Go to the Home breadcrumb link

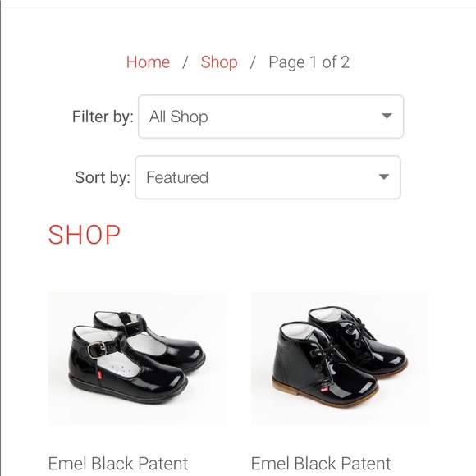(x=148, y=62)
